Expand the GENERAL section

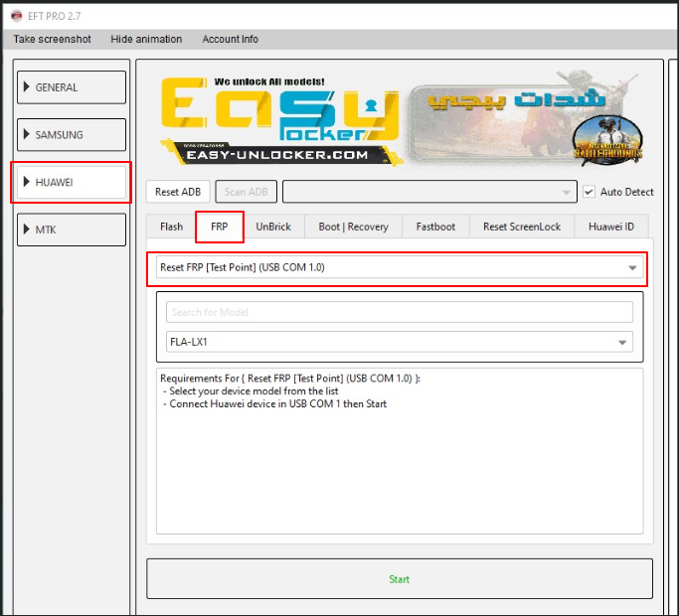(72, 87)
